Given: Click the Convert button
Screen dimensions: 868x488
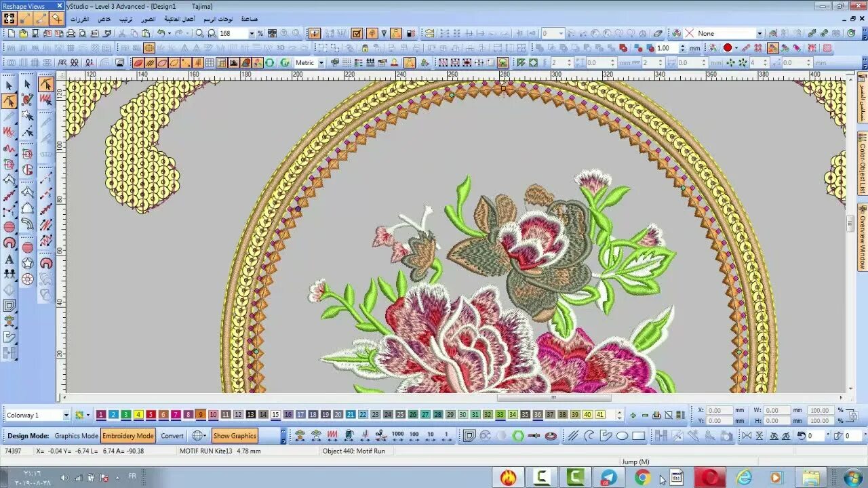Looking at the screenshot, I should coord(172,436).
